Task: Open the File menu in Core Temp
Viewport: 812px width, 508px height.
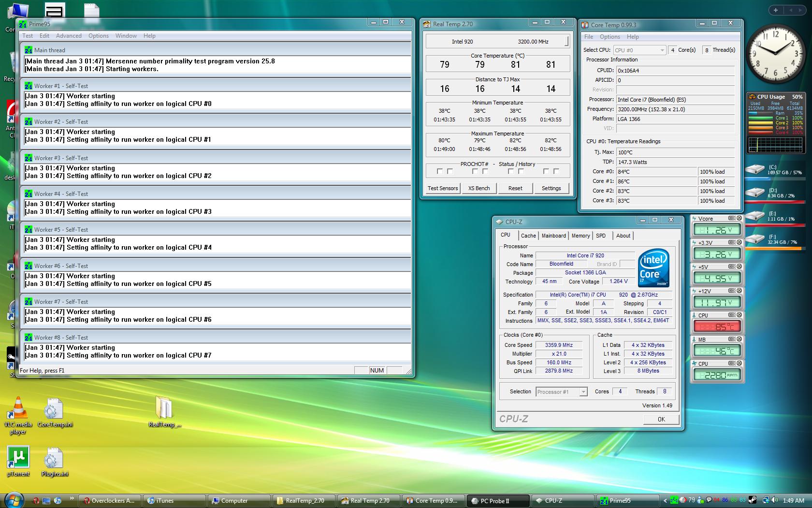Action: point(589,37)
